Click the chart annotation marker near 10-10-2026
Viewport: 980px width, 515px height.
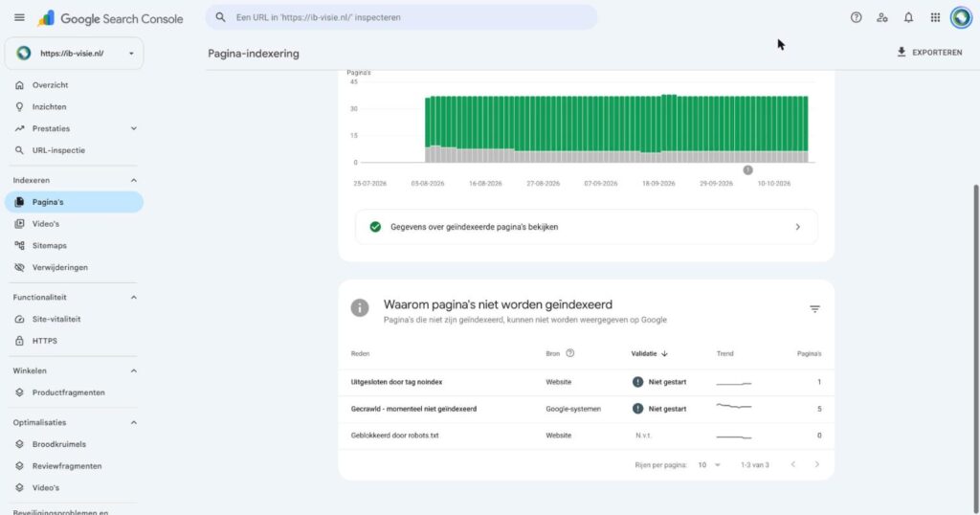(747, 170)
